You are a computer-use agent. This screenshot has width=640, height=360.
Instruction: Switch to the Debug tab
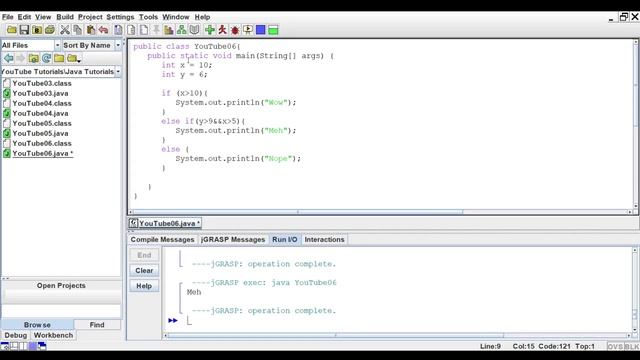[16, 335]
